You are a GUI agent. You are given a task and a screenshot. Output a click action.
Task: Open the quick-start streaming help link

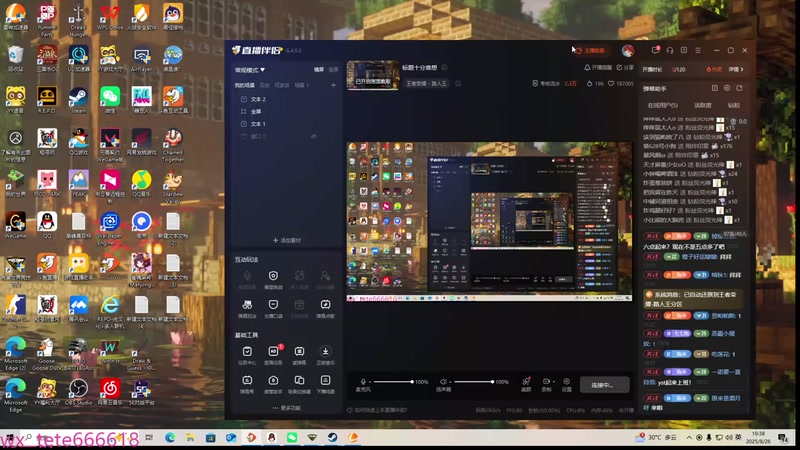click(x=377, y=410)
